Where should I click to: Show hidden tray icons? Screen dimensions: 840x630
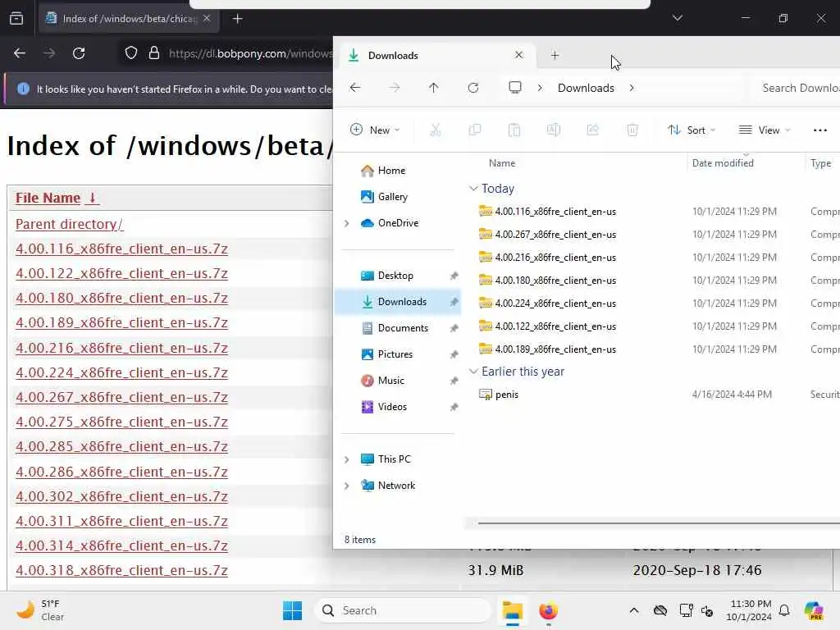634,610
